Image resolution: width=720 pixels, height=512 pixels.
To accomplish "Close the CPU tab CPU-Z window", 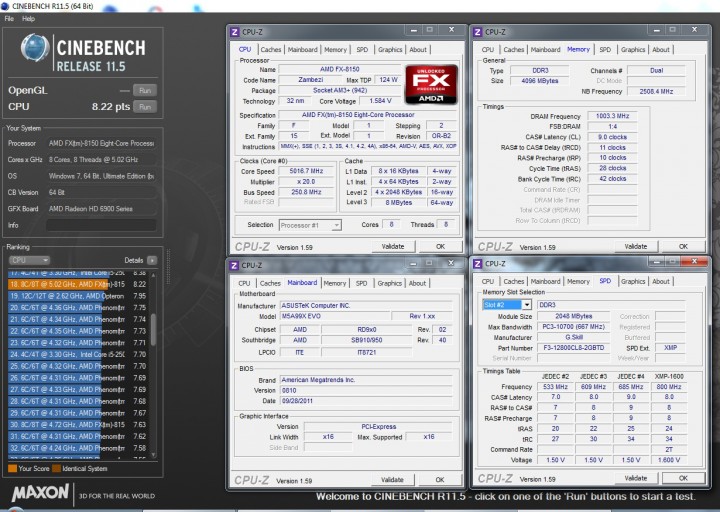I will (451, 30).
